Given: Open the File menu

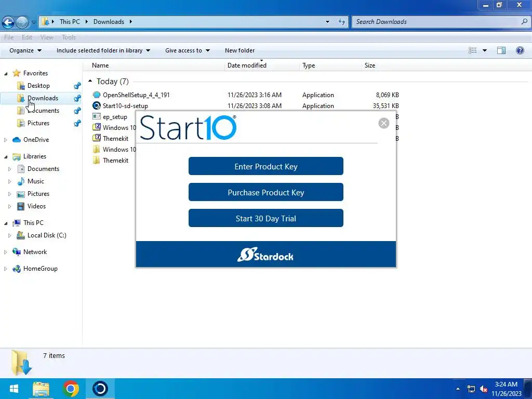Looking at the screenshot, I should coord(9,37).
